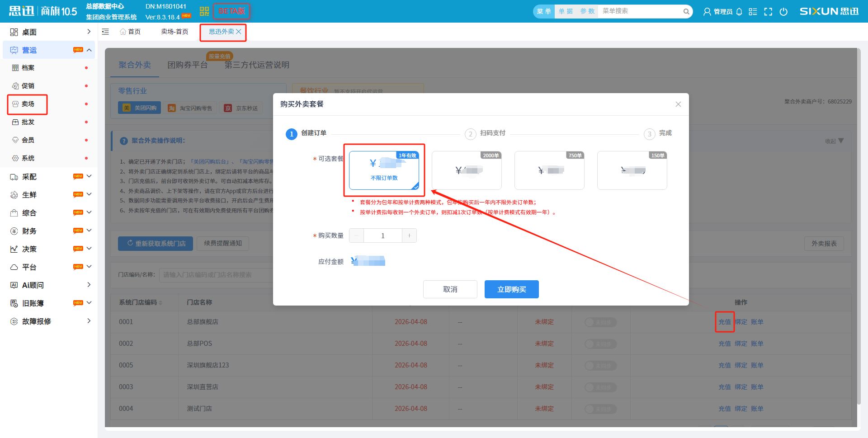This screenshot has height=438, width=868.
Task: Click 立即购买 to buy now
Action: tap(512, 289)
